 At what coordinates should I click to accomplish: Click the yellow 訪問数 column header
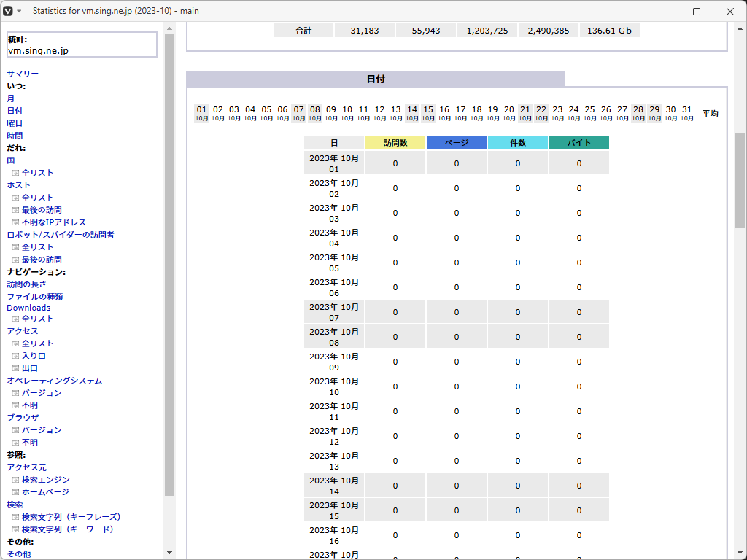[395, 143]
